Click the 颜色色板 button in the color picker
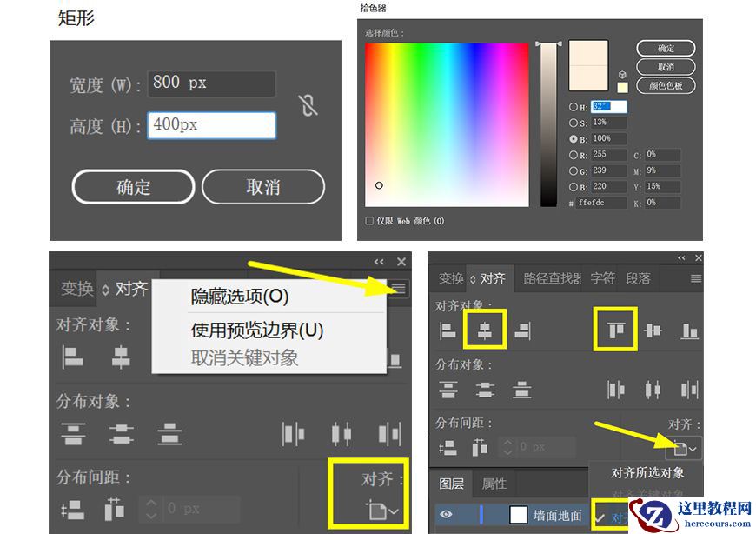 tap(666, 85)
